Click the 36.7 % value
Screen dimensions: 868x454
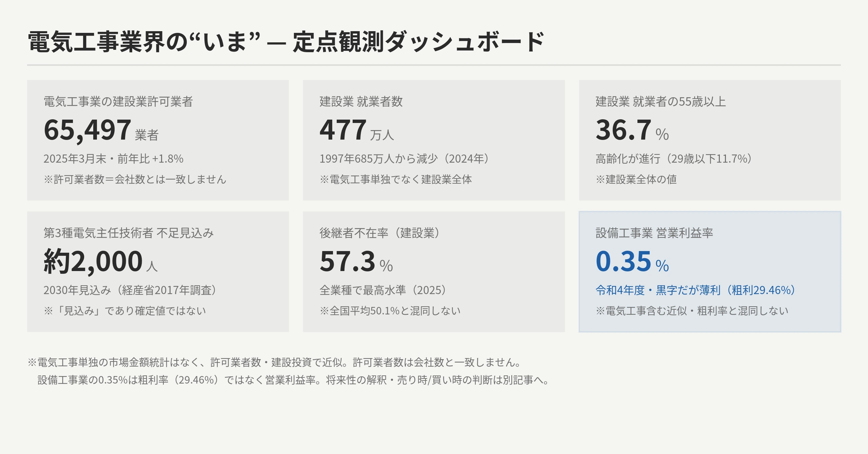[x=632, y=130]
